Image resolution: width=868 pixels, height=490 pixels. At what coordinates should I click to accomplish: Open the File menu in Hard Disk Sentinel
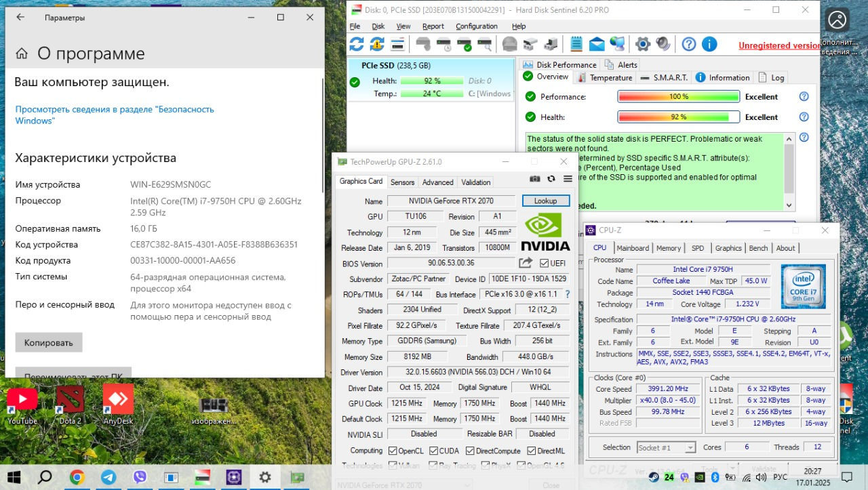tap(355, 26)
